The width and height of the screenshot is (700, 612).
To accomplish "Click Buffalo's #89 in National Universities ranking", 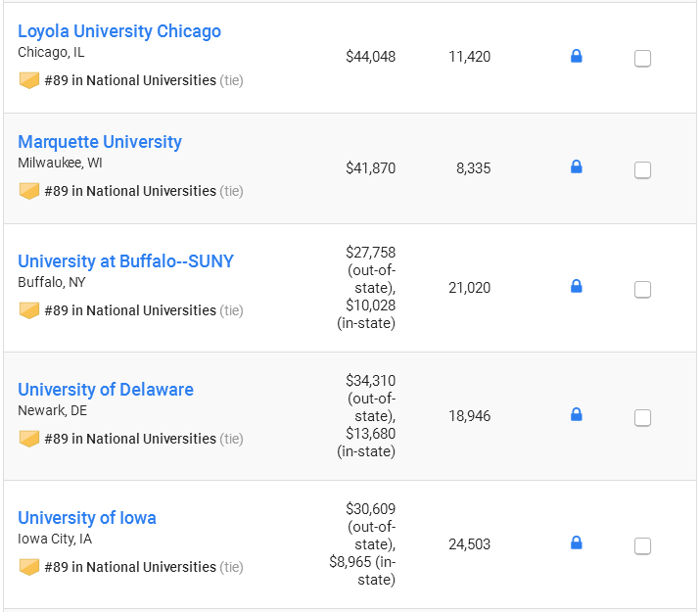I will (130, 310).
